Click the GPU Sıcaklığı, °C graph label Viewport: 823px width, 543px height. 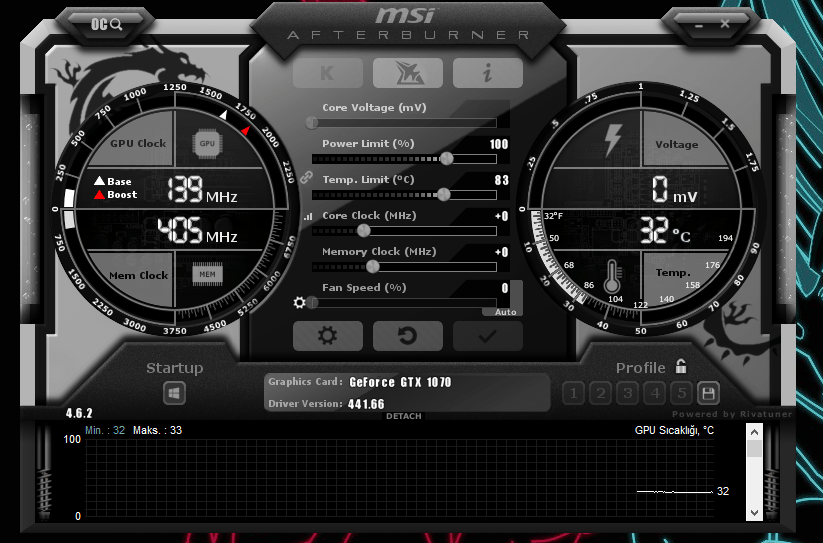coord(674,430)
